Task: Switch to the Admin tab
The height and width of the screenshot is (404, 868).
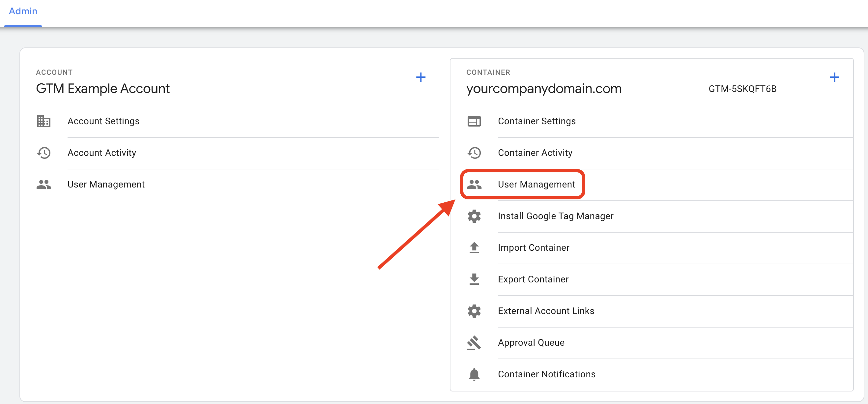Action: 23,12
